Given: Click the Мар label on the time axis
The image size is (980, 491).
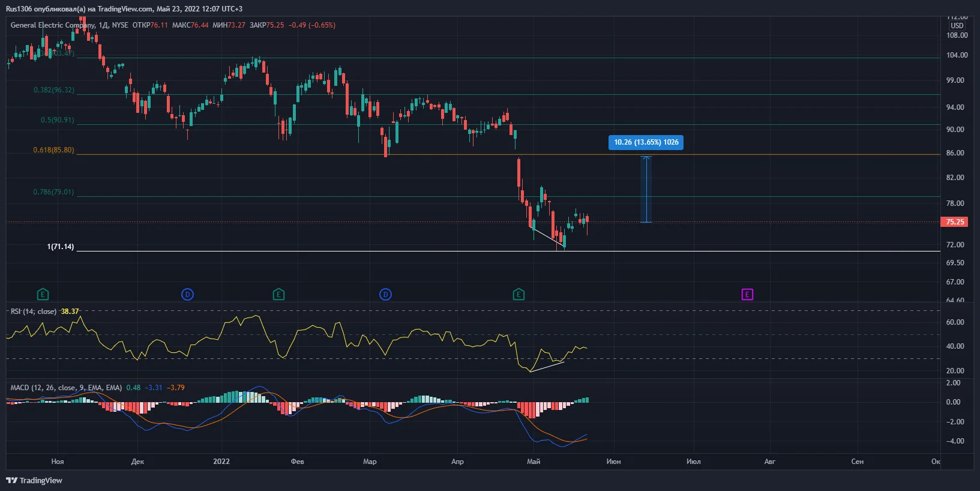Looking at the screenshot, I should pos(370,462).
